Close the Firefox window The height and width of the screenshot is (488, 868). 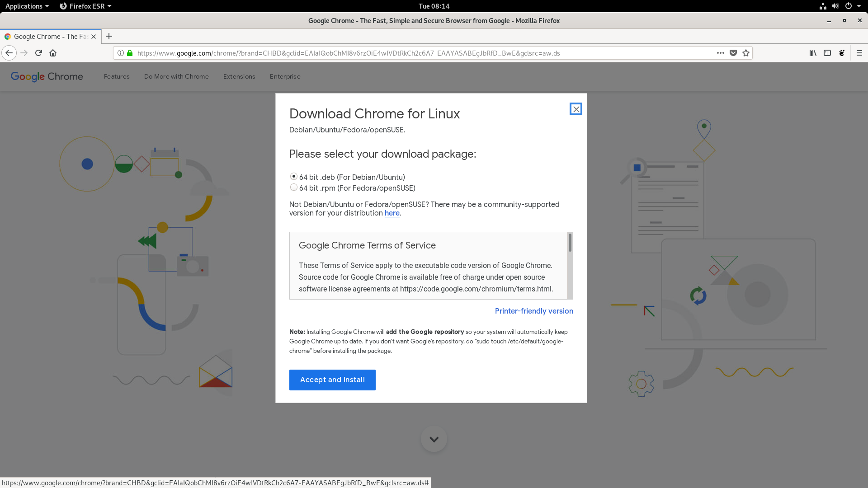859,20
